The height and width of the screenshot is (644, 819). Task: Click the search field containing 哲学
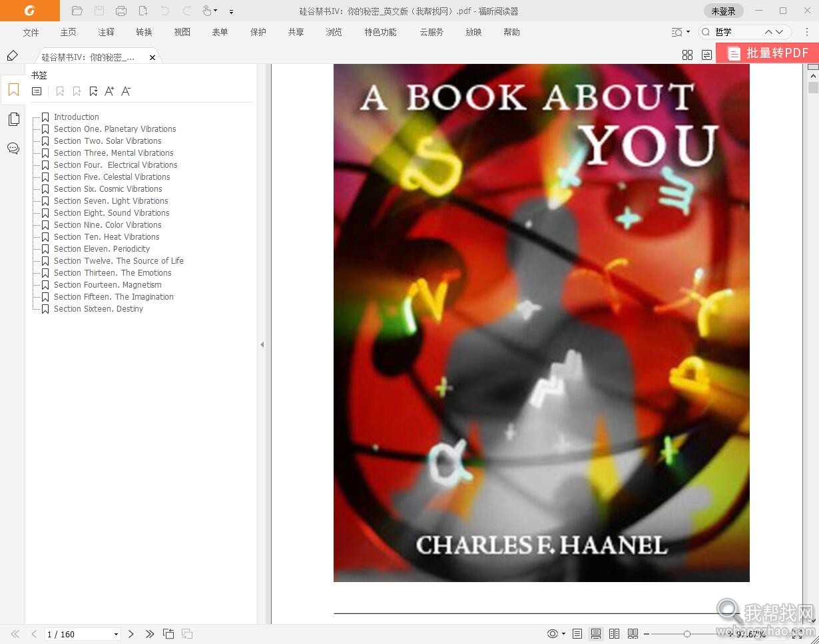tap(737, 32)
